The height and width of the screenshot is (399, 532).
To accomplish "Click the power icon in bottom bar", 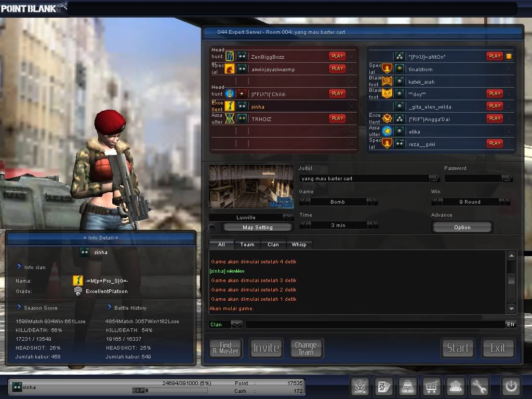I will pyautogui.click(x=511, y=386).
